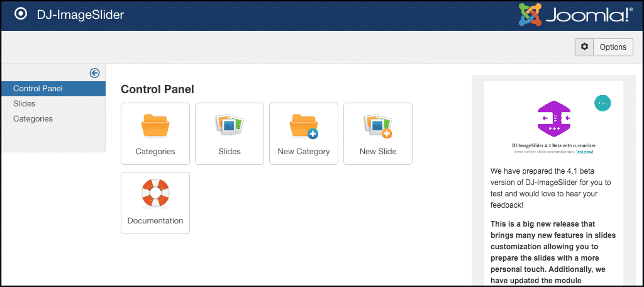644x287 pixels.
Task: Click the New Category folder-plus icon
Action: click(x=304, y=126)
